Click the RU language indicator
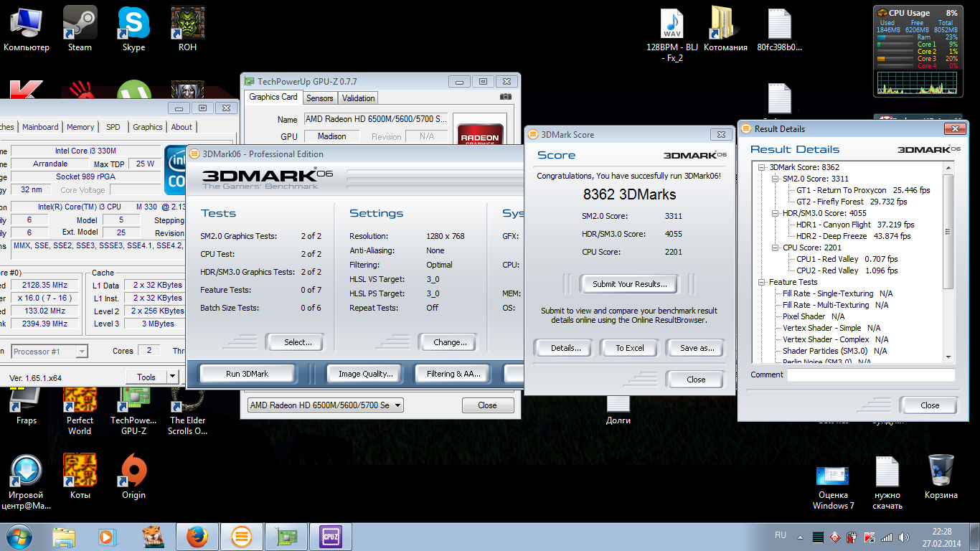Viewport: 980px width, 551px height. (x=781, y=536)
